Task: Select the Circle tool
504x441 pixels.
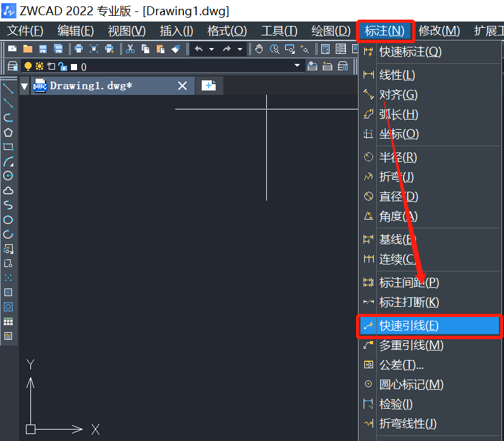Action: pyautogui.click(x=8, y=176)
